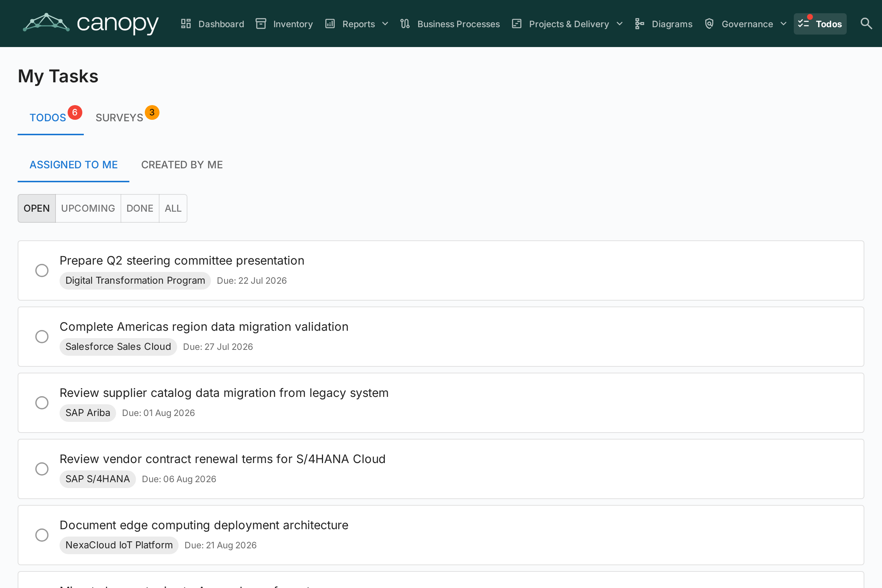Click the Todos button in navbar

click(820, 24)
